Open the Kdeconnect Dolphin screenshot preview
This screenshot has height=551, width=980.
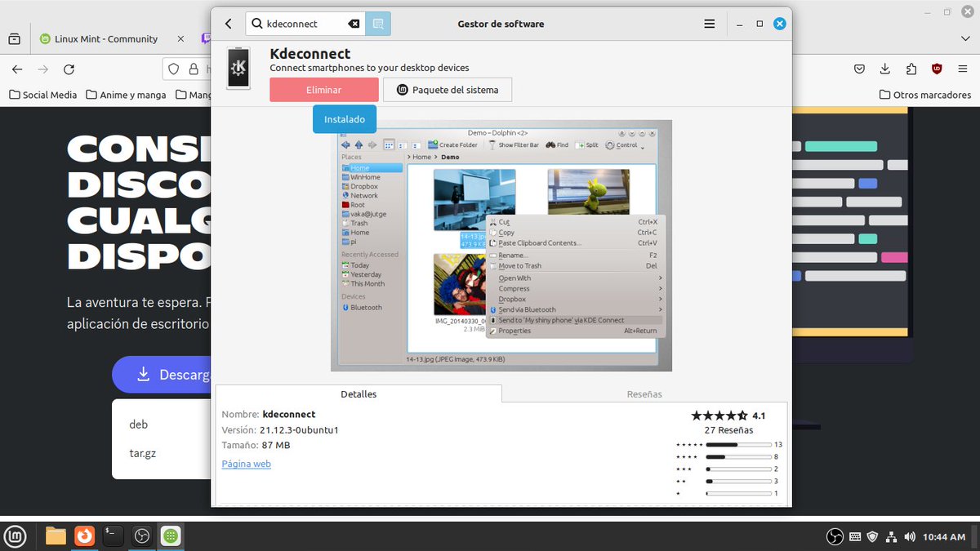[501, 246]
